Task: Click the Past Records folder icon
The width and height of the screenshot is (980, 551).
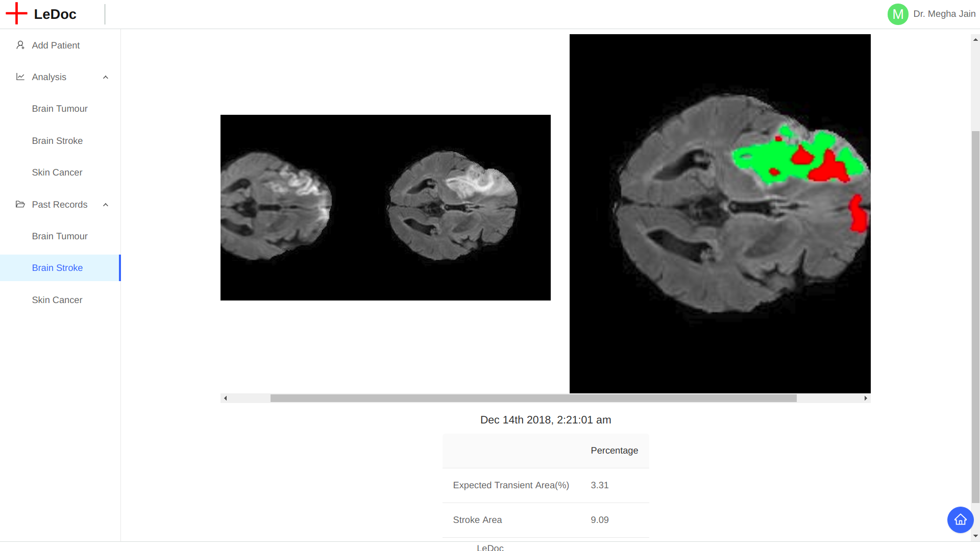Action: pos(20,205)
